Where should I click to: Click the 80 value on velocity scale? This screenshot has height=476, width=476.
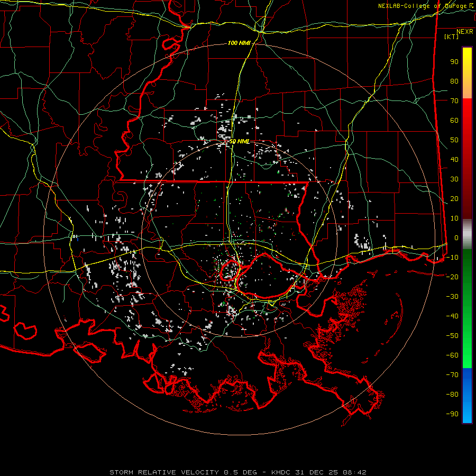click(x=454, y=81)
